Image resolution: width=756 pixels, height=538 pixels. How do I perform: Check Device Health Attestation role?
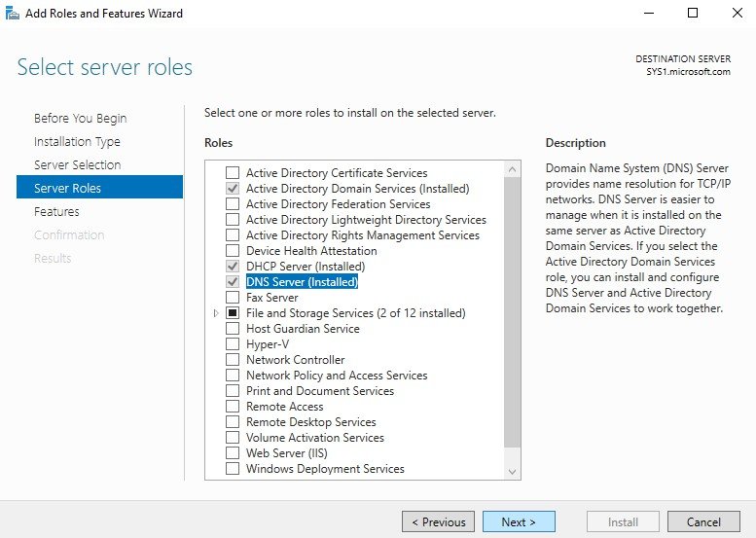point(233,251)
